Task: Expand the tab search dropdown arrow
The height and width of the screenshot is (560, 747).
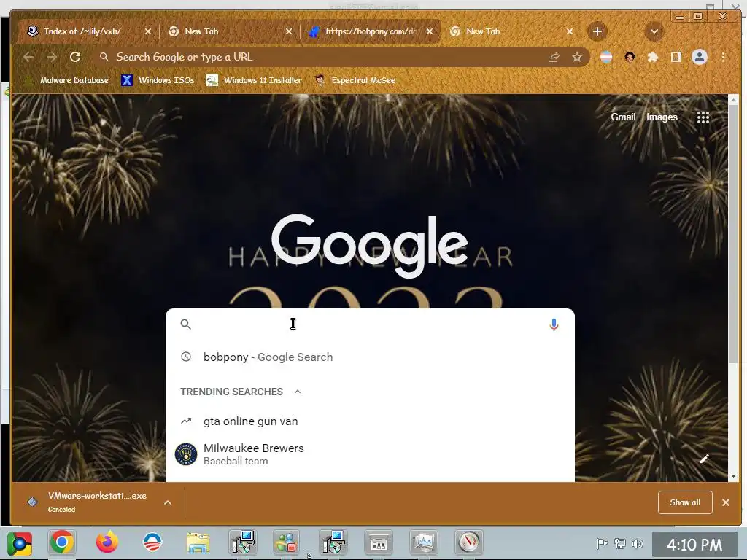Action: coord(654,31)
